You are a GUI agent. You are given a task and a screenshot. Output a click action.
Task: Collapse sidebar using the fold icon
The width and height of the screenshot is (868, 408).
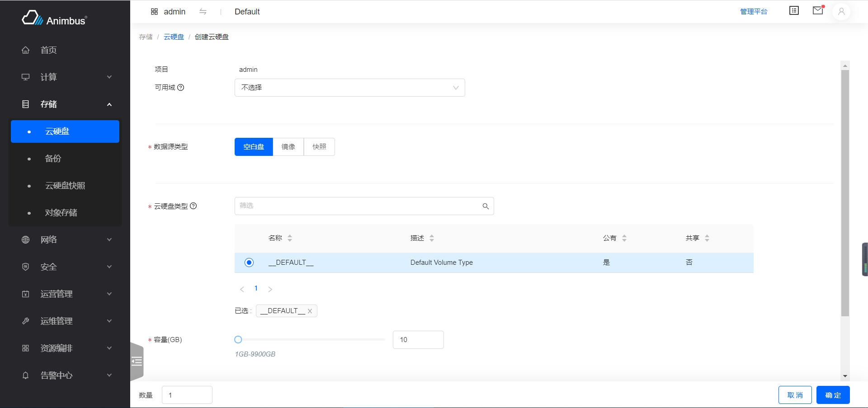pos(137,361)
